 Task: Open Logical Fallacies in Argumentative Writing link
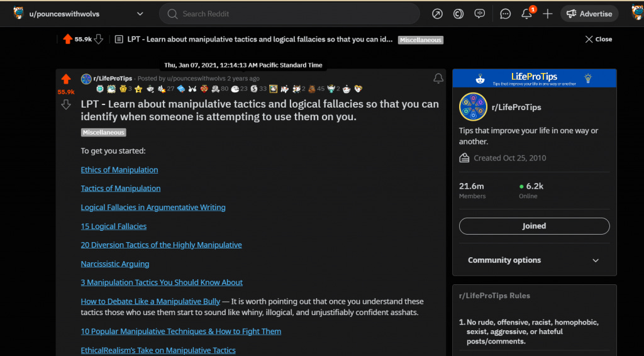click(x=153, y=208)
